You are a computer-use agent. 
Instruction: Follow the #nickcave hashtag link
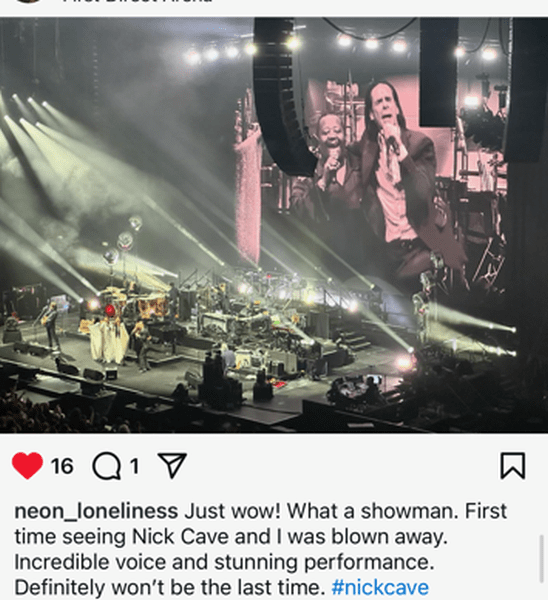point(380,588)
